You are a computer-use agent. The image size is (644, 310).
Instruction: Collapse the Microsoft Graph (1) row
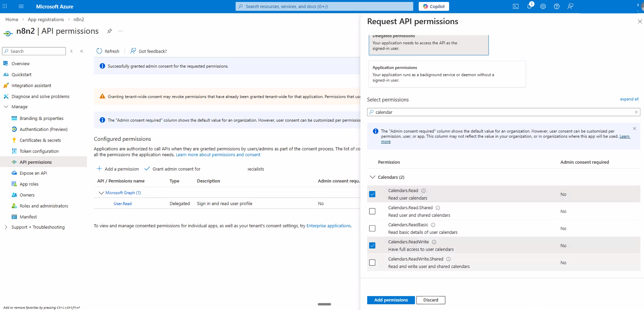(101, 192)
